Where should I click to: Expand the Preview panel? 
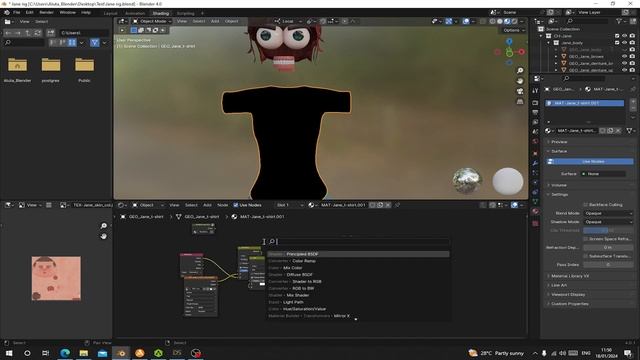559,142
